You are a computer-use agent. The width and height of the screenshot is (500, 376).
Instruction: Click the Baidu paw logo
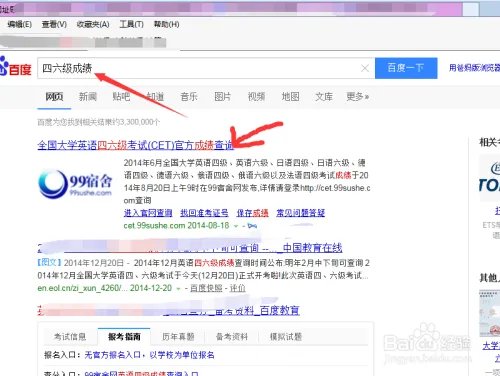pyautogui.click(x=15, y=67)
